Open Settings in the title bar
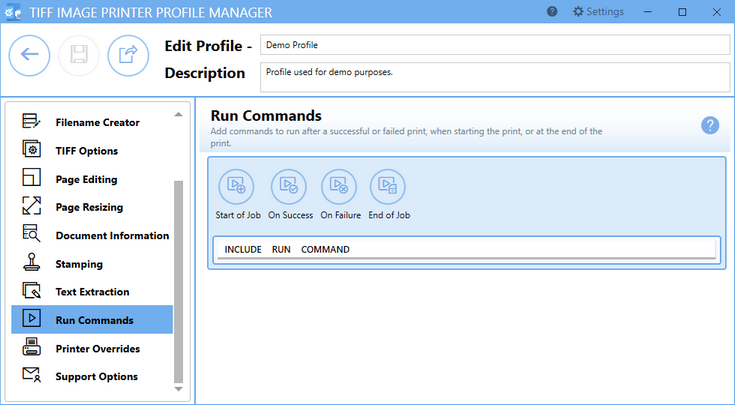 599,12
